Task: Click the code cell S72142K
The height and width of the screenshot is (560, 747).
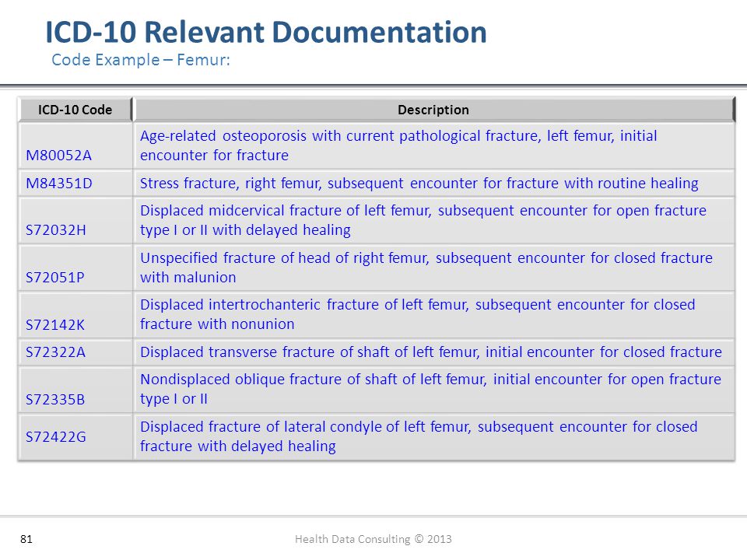Action: [x=75, y=315]
